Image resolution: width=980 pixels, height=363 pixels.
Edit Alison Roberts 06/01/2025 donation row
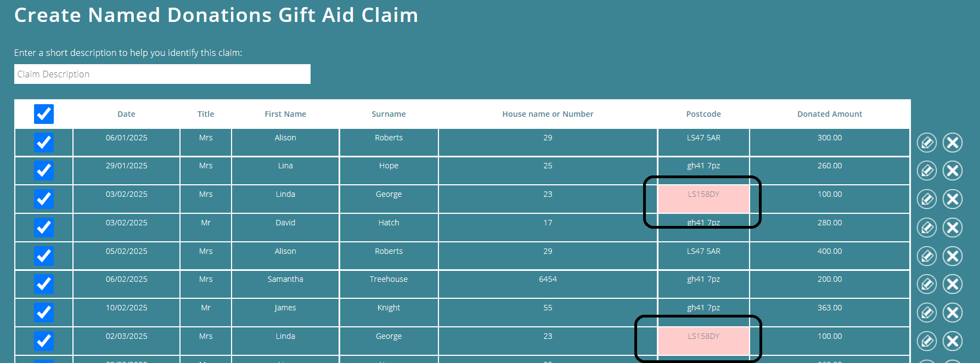(927, 143)
